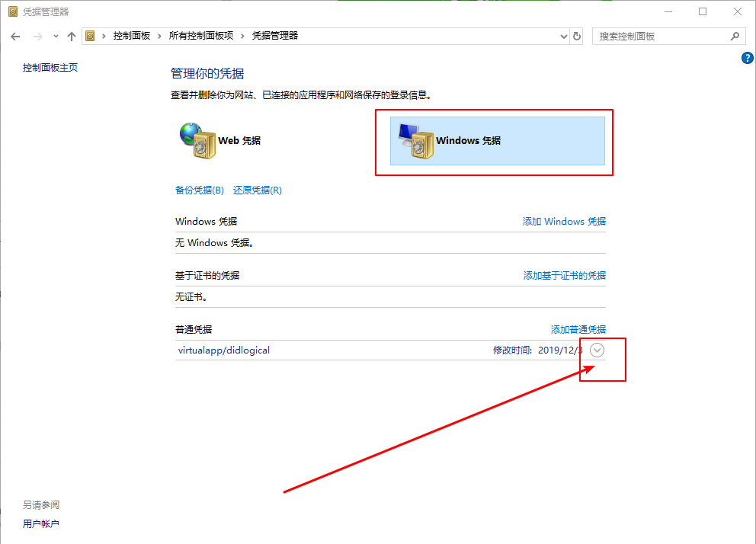Open 用户帐户 from the sidebar
The image size is (756, 544).
41,523
